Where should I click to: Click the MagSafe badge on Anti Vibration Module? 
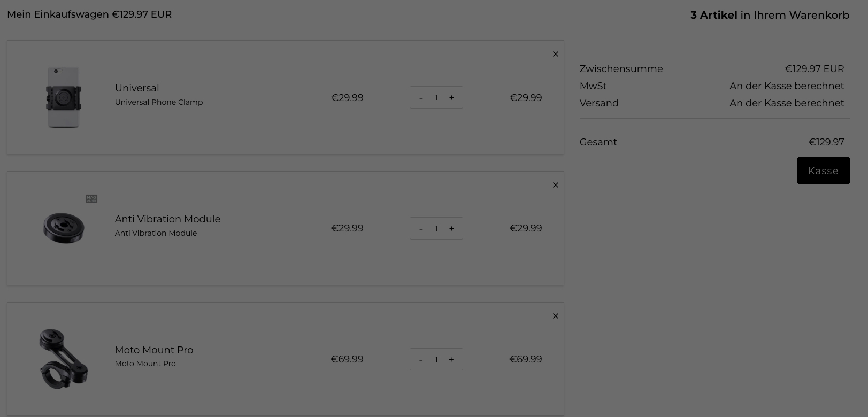coord(91,198)
